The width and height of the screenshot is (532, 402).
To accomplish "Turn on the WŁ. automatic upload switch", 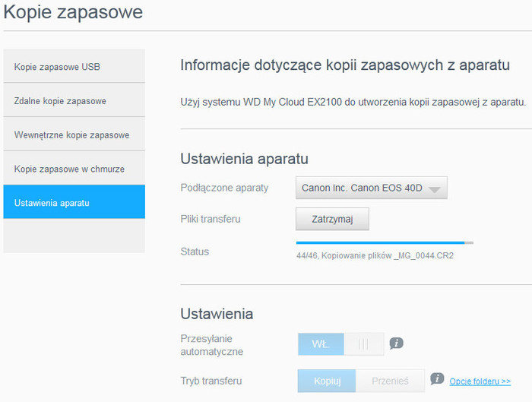I will tap(321, 344).
